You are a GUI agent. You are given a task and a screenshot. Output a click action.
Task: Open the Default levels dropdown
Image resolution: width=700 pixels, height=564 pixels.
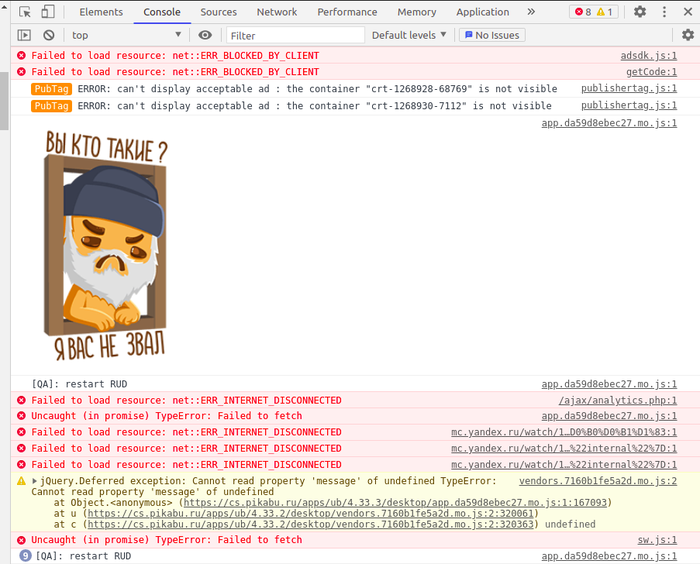410,35
